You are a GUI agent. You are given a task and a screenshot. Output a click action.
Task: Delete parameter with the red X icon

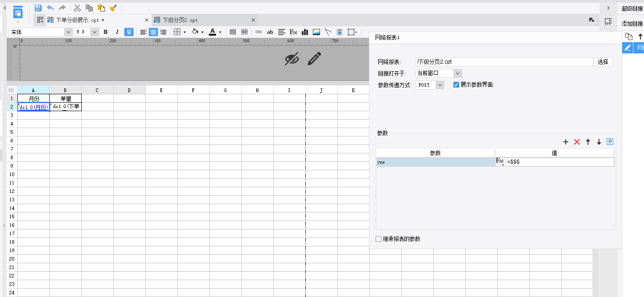(x=577, y=142)
